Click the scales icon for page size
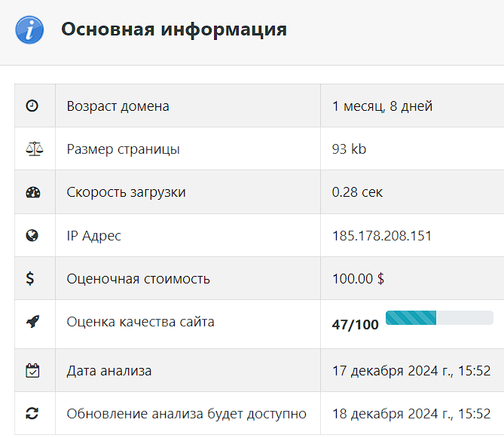The image size is (504, 438). [35, 149]
